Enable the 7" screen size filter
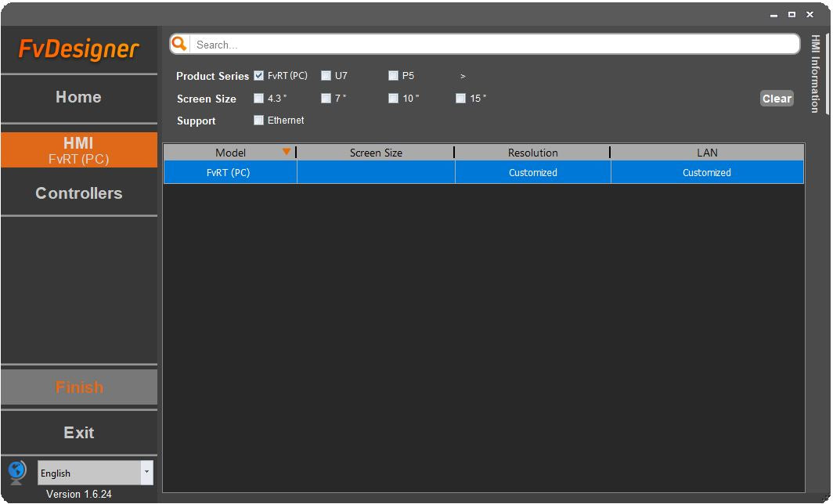833x504 pixels. (x=326, y=99)
